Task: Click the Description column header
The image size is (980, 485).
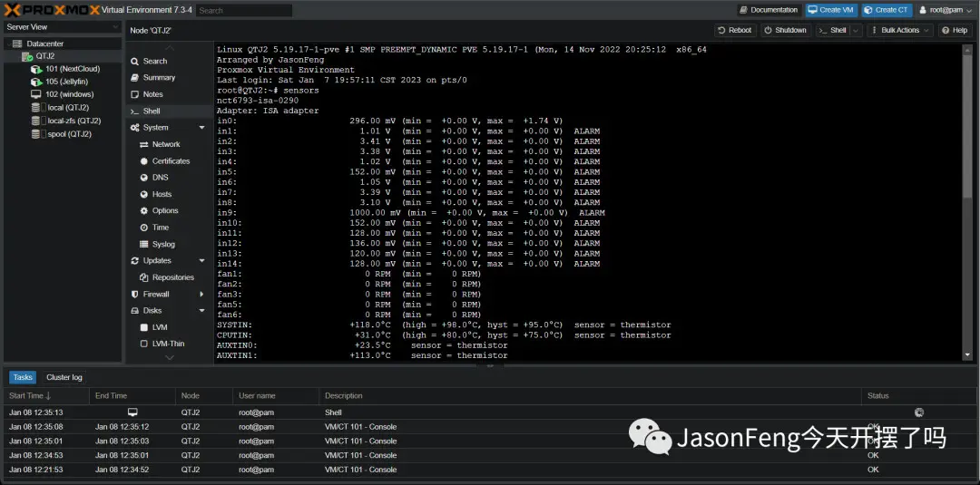Action: point(591,396)
